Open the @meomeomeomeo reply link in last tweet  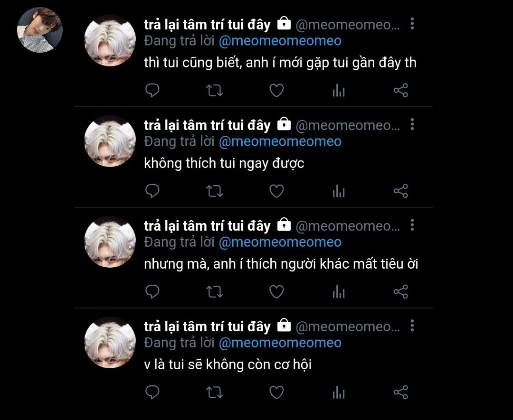(280, 343)
